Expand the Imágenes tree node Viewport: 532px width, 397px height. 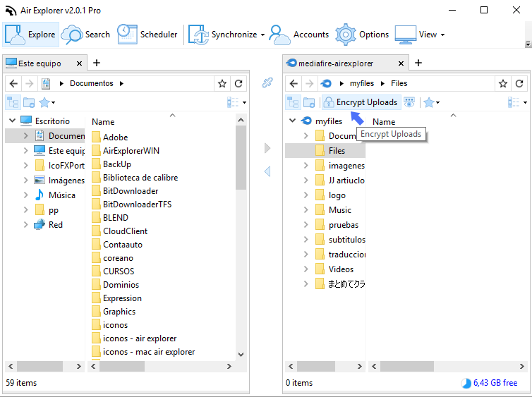click(25, 180)
